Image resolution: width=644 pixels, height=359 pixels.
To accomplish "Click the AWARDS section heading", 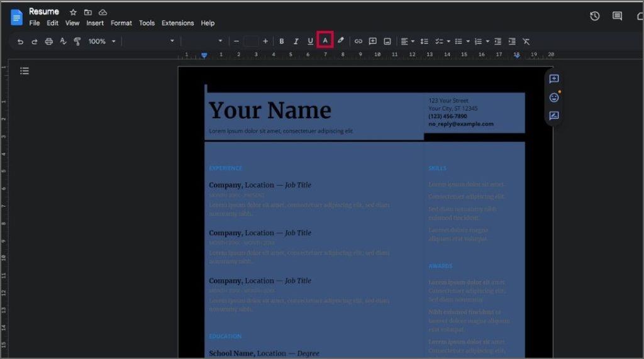I will tap(440, 266).
